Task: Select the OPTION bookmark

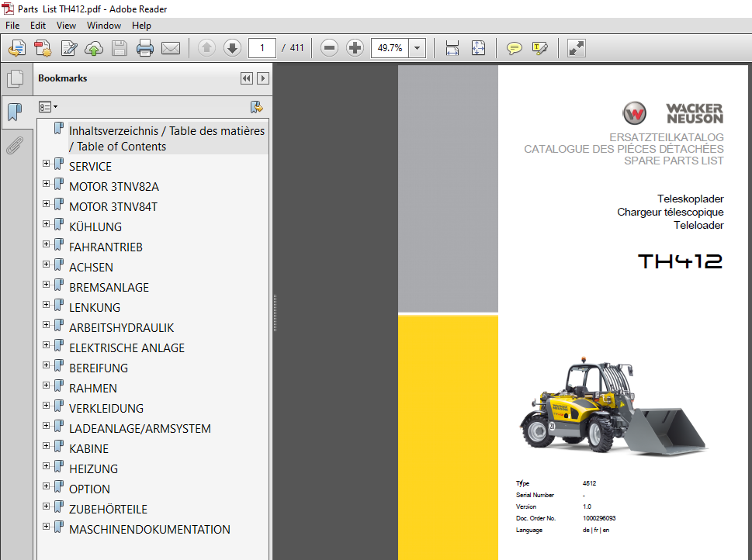Action: pos(89,489)
